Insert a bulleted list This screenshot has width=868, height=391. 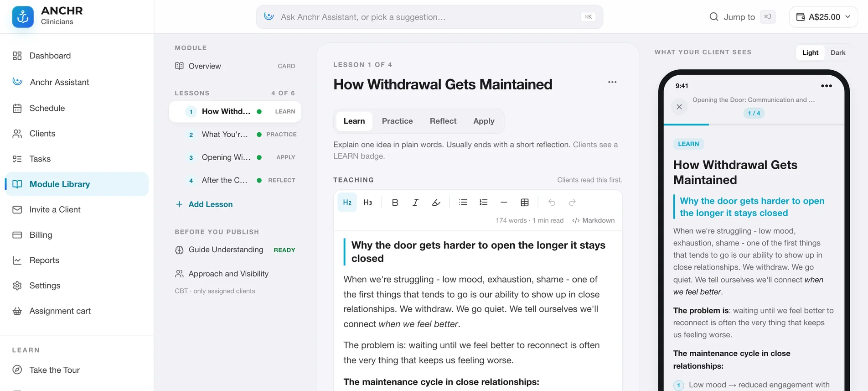click(463, 203)
